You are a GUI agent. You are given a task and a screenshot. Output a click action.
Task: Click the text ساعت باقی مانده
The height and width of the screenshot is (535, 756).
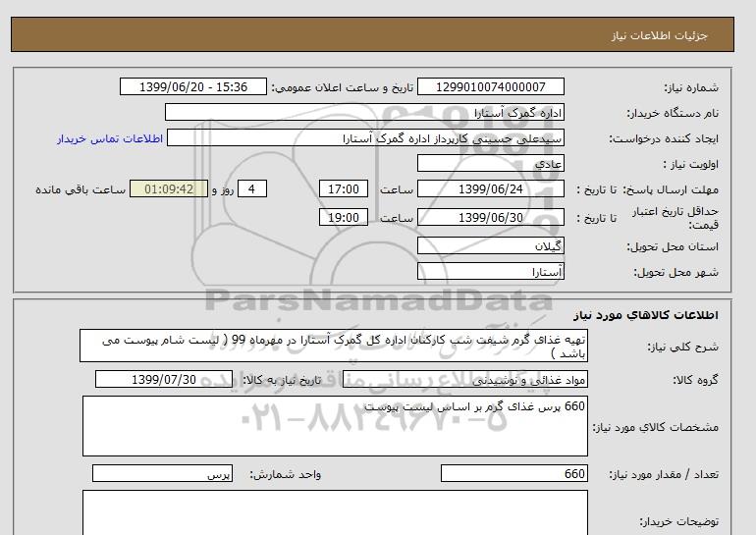[81, 189]
